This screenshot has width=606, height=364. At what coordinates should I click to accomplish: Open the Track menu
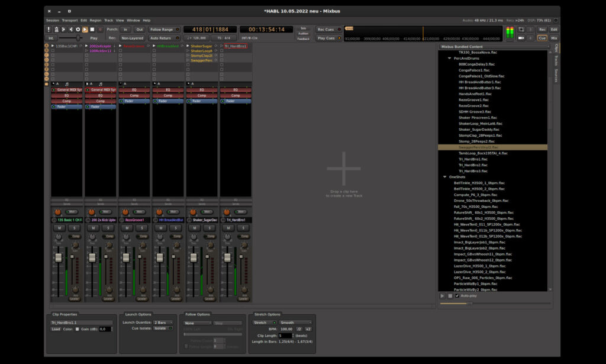pos(109,21)
